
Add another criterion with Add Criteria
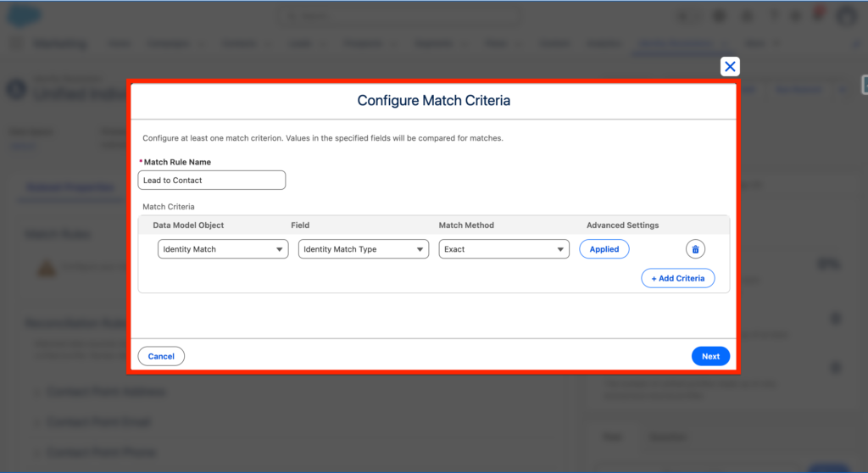[x=677, y=278]
